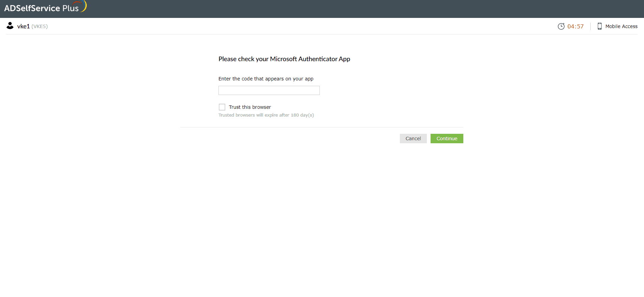Click the session timer clock icon
The height and width of the screenshot is (297, 644).
click(x=561, y=26)
